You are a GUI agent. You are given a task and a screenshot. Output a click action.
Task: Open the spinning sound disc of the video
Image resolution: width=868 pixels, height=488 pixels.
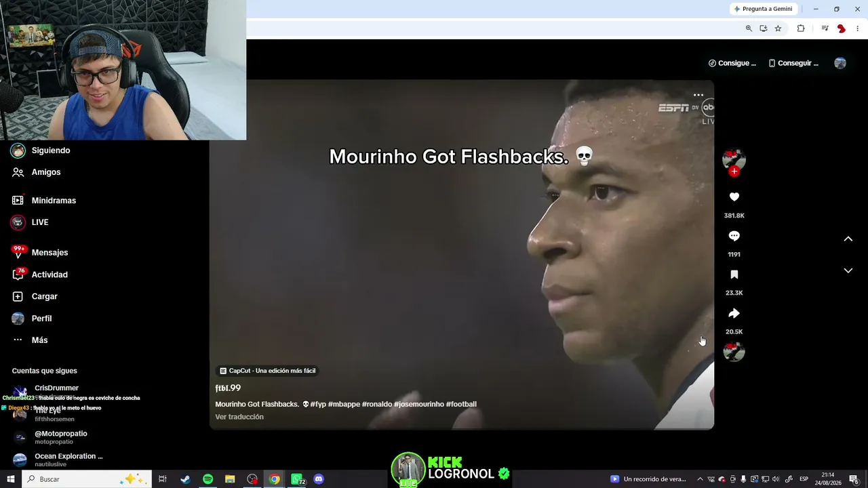(734, 352)
